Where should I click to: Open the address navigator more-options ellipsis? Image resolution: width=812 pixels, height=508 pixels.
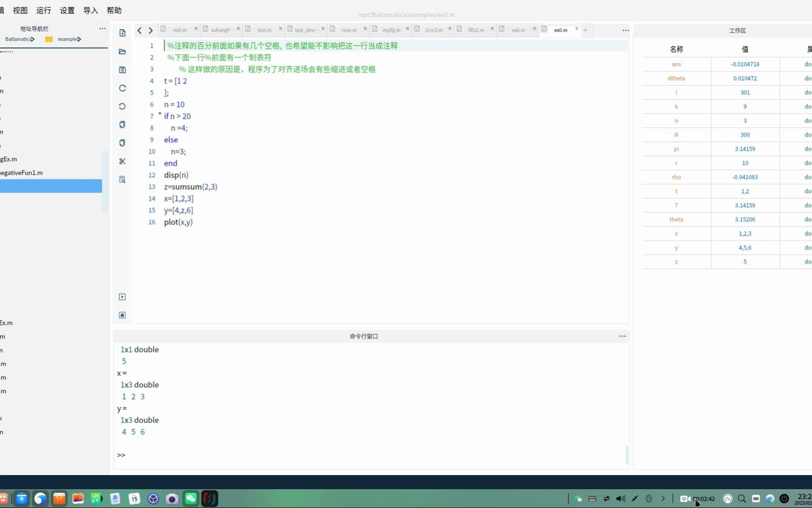pyautogui.click(x=102, y=29)
